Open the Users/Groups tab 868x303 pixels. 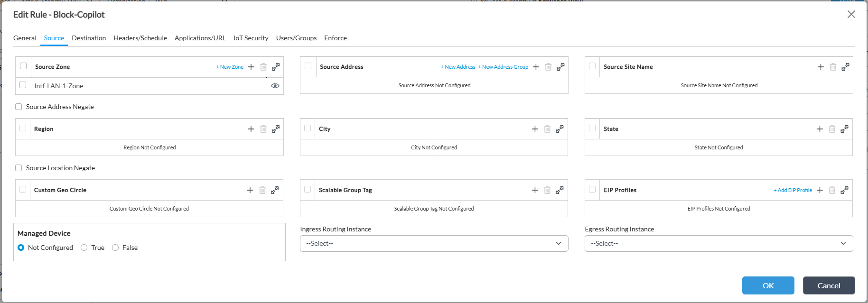pos(297,38)
